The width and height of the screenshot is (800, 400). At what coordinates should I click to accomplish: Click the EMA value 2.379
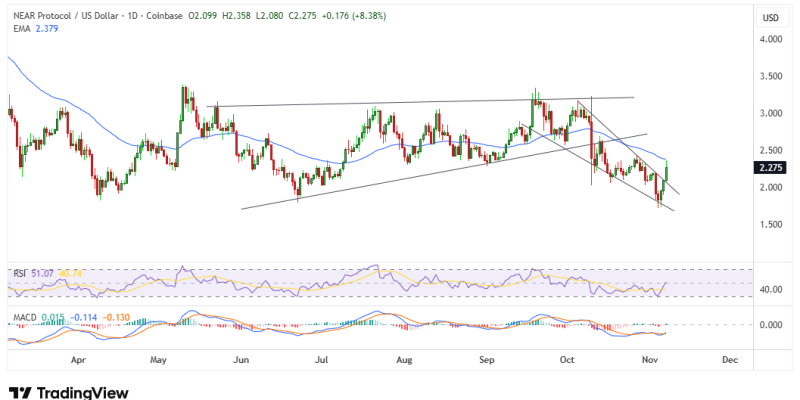(x=47, y=27)
